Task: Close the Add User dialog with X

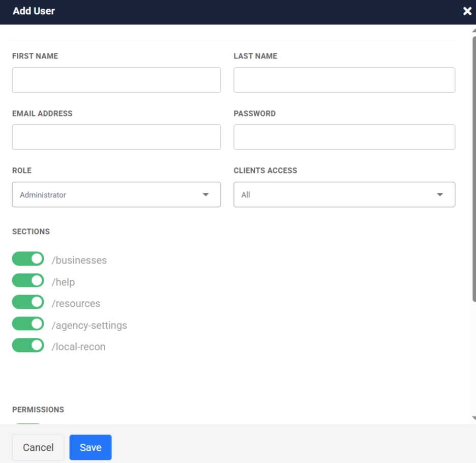Action: (x=467, y=11)
